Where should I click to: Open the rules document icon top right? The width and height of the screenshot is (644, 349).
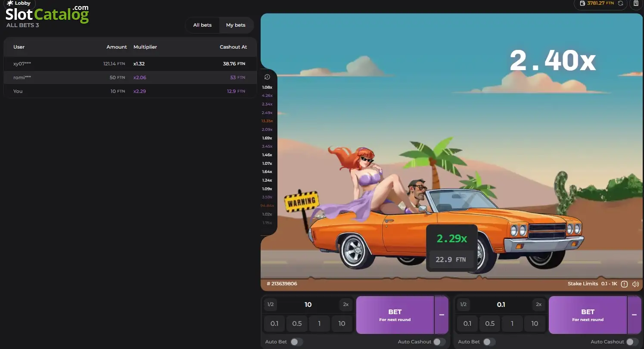[636, 3]
